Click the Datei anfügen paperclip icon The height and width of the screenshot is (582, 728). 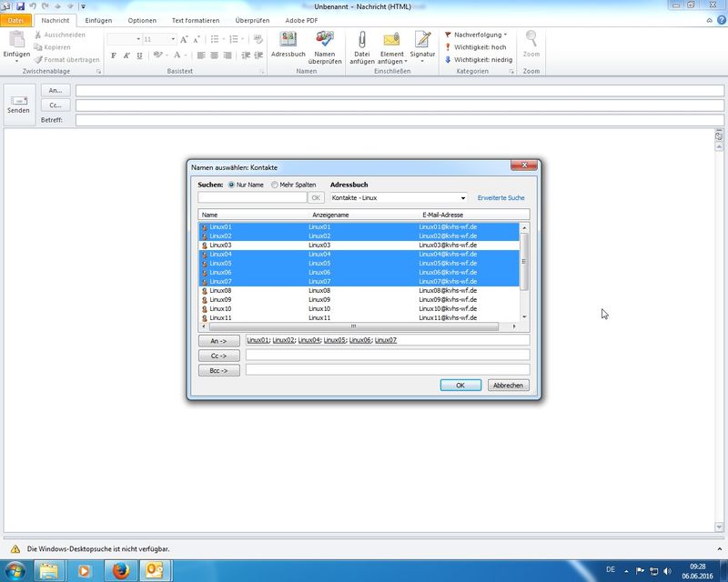(x=361, y=40)
